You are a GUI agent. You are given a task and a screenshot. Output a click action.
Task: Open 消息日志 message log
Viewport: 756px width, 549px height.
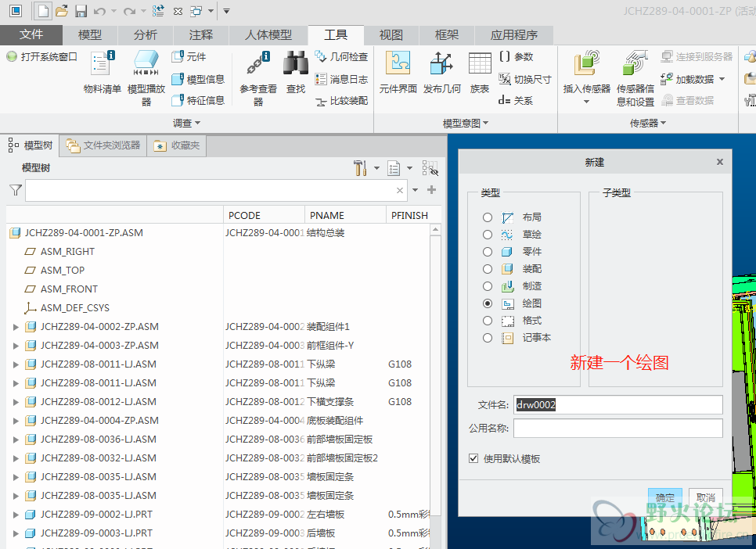[x=341, y=79]
